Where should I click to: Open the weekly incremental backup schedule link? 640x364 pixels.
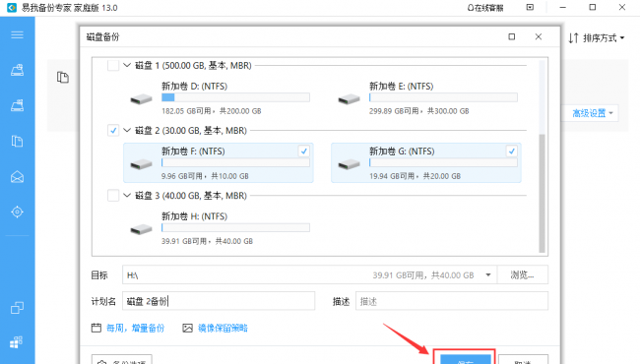[x=135, y=329]
